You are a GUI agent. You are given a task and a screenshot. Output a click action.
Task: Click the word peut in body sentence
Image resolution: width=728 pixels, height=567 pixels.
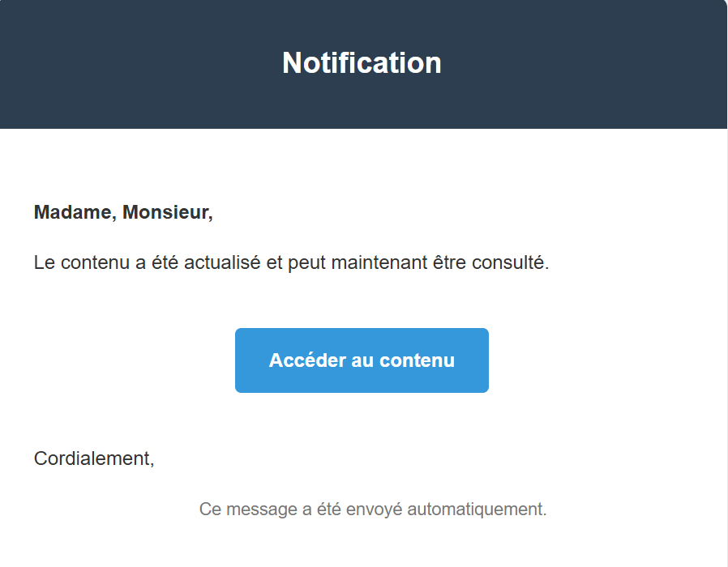(307, 264)
